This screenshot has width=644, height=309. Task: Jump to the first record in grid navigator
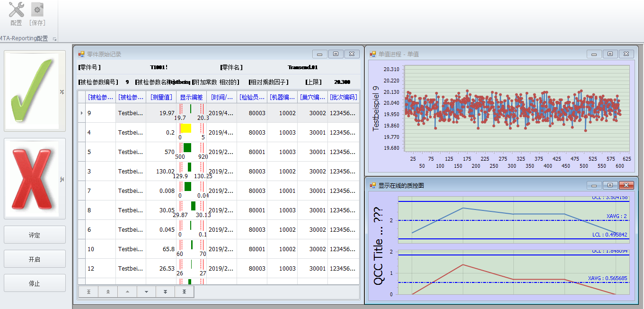click(88, 292)
